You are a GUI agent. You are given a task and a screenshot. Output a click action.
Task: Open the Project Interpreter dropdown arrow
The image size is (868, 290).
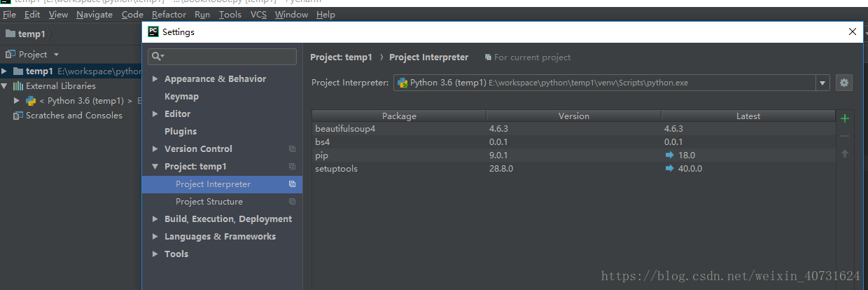822,83
